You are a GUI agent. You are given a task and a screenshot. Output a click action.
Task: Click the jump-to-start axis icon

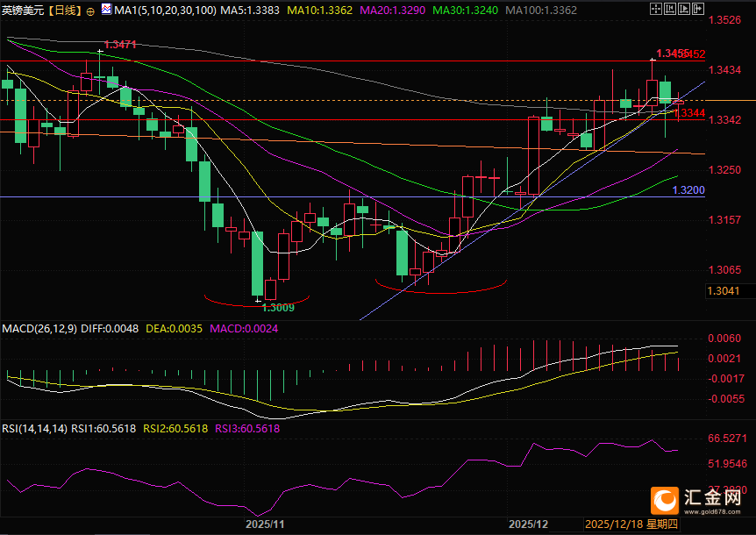(x=670, y=9)
